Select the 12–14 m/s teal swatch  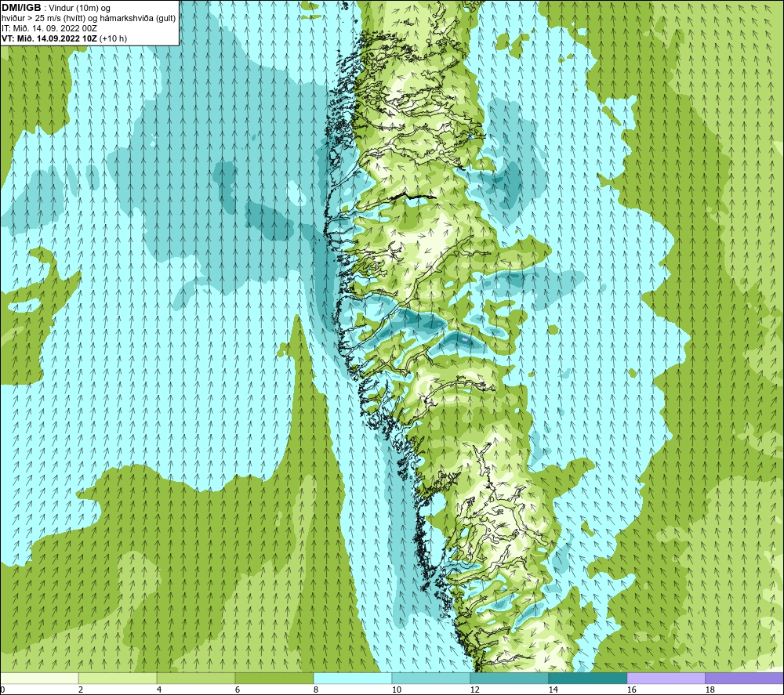(509, 678)
